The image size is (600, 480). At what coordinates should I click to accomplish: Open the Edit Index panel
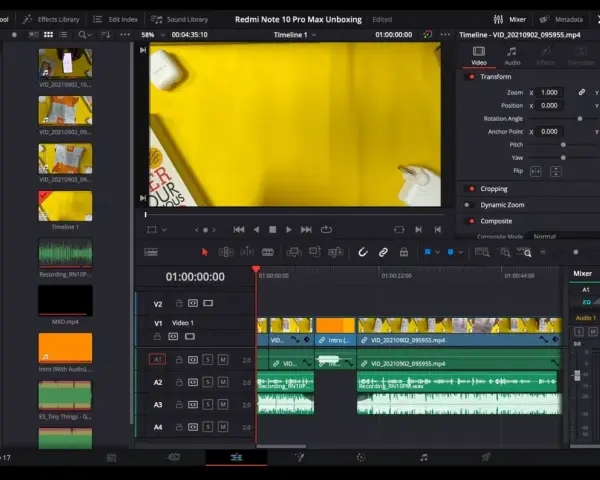click(115, 20)
